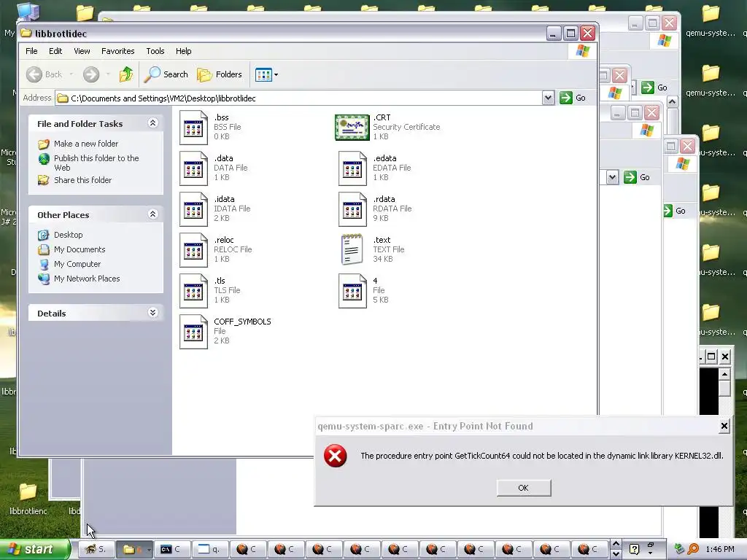
Task: Open the Help menu
Action: (x=183, y=51)
